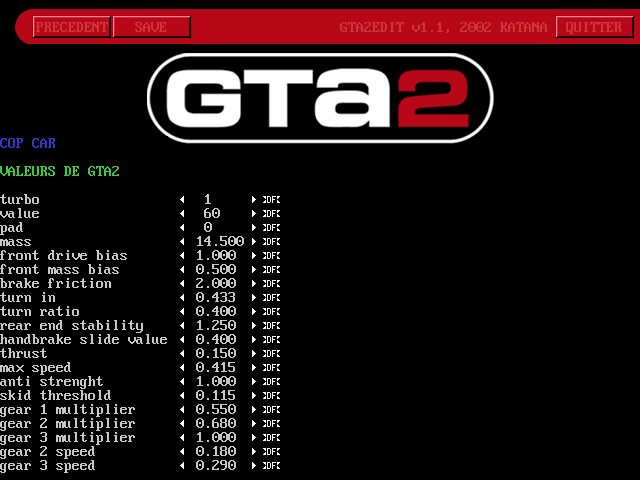Decrease gear 3 multiplier left arrow
Viewport: 640px width, 480px height.
(x=182, y=437)
